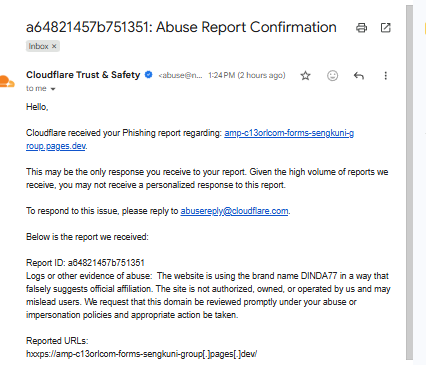This screenshot has width=426, height=365.
Task: Click the 'Hello,' greeting text
Action: pyautogui.click(x=37, y=107)
